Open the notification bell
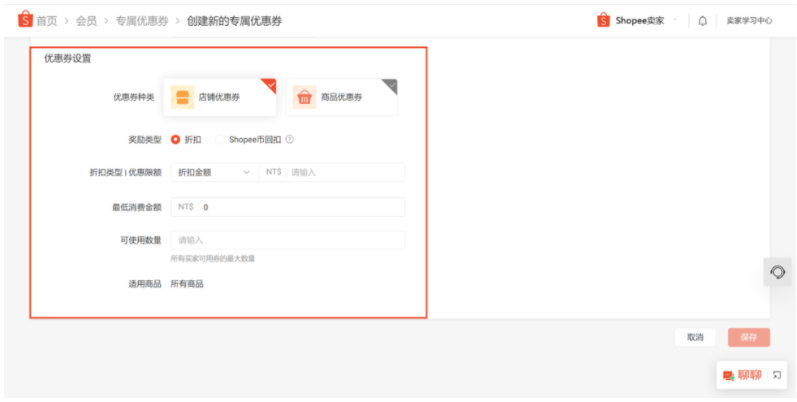This screenshot has height=402, width=797. (x=702, y=21)
